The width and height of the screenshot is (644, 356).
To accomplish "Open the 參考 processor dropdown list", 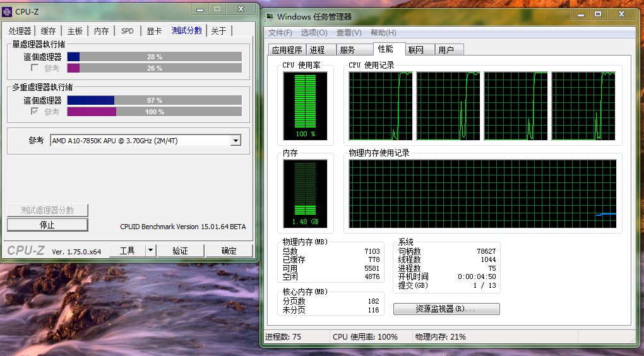I will (236, 141).
